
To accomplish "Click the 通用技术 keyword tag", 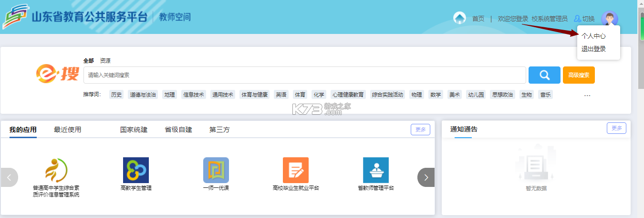I will [x=222, y=95].
